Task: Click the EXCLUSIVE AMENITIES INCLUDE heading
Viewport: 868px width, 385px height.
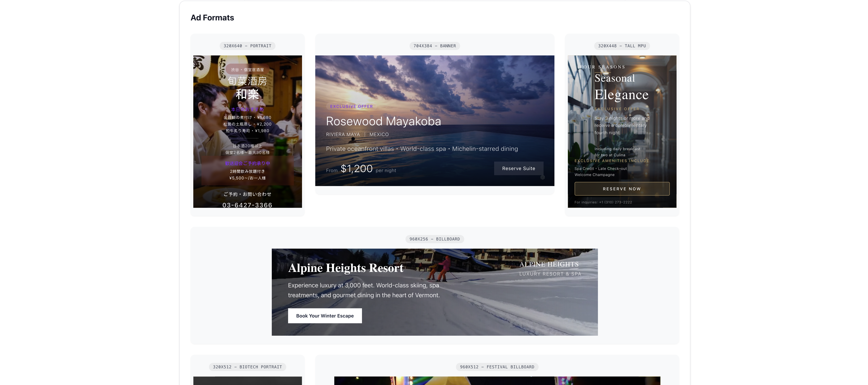Action: 612,161
